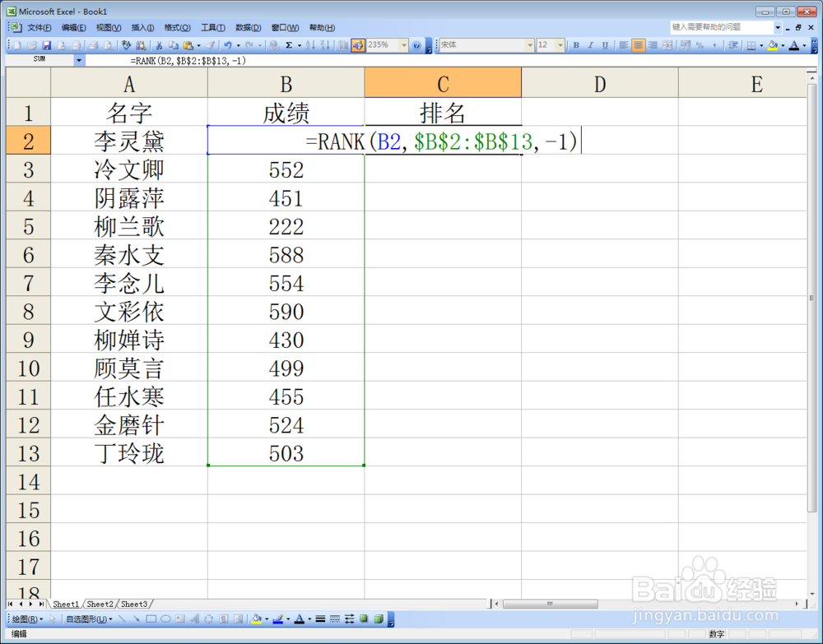Open the 插入 menu
Screen dimensions: 823x644
point(140,26)
